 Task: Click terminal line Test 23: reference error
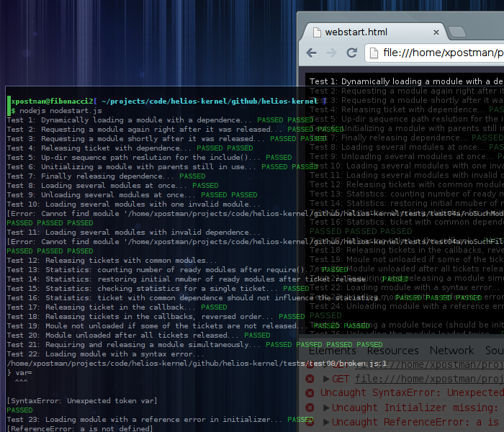point(160,420)
